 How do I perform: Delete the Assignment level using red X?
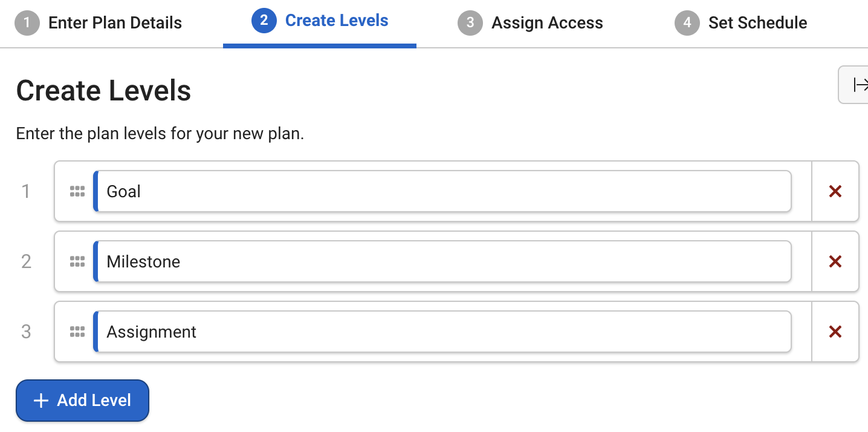click(835, 332)
